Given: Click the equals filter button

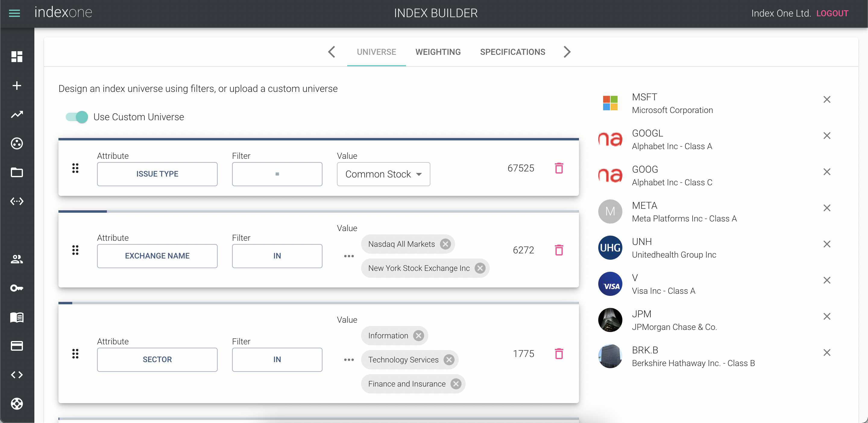Looking at the screenshot, I should coord(277,174).
